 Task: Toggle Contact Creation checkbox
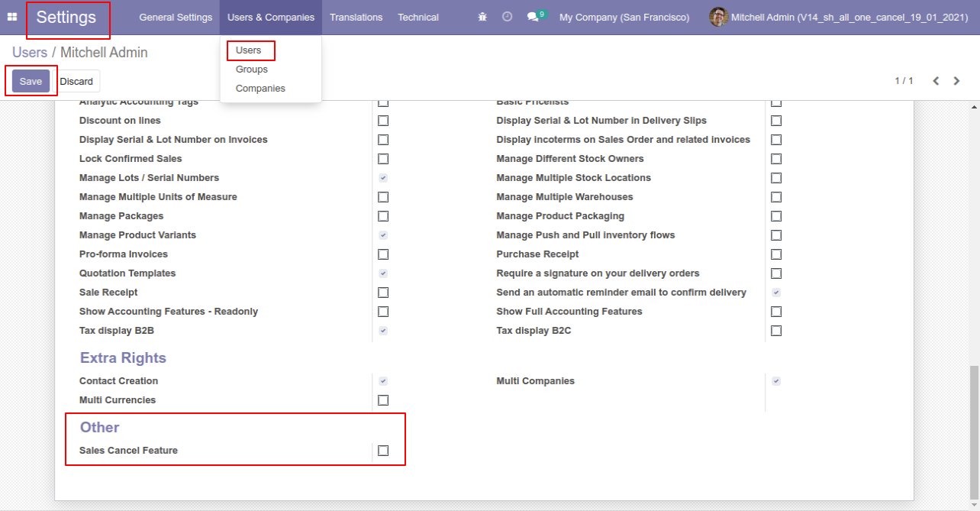click(383, 381)
